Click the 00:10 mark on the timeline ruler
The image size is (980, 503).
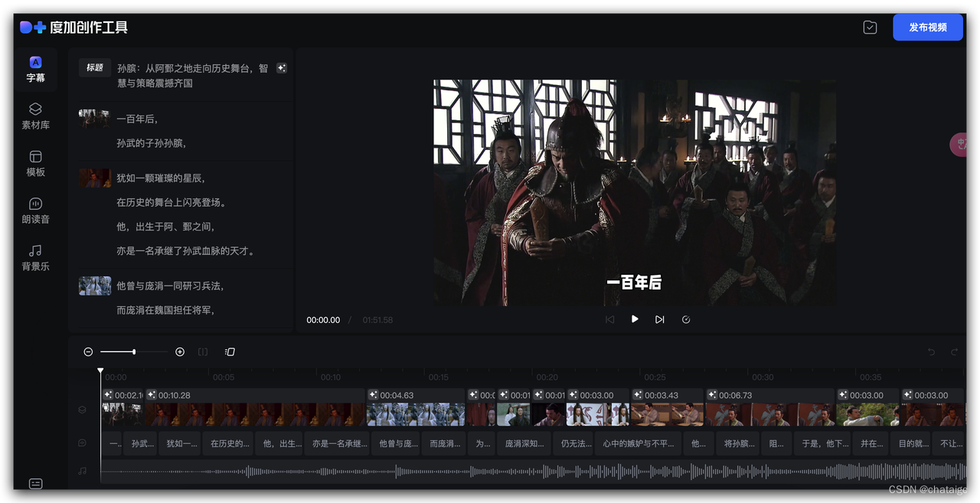[331, 377]
